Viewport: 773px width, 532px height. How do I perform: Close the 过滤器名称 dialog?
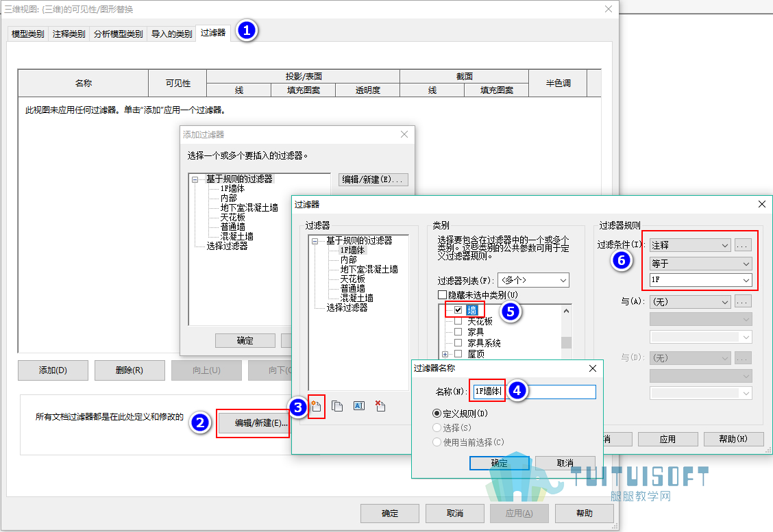coord(593,368)
